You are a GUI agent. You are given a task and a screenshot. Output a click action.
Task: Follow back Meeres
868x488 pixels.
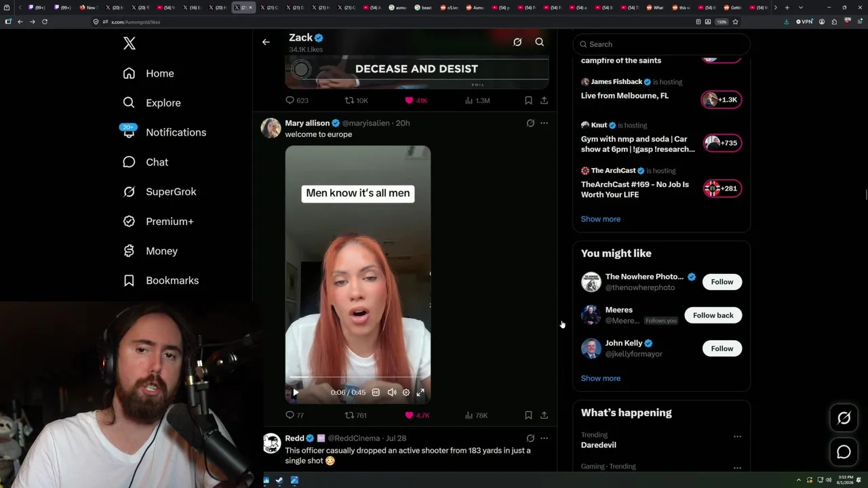(x=713, y=315)
